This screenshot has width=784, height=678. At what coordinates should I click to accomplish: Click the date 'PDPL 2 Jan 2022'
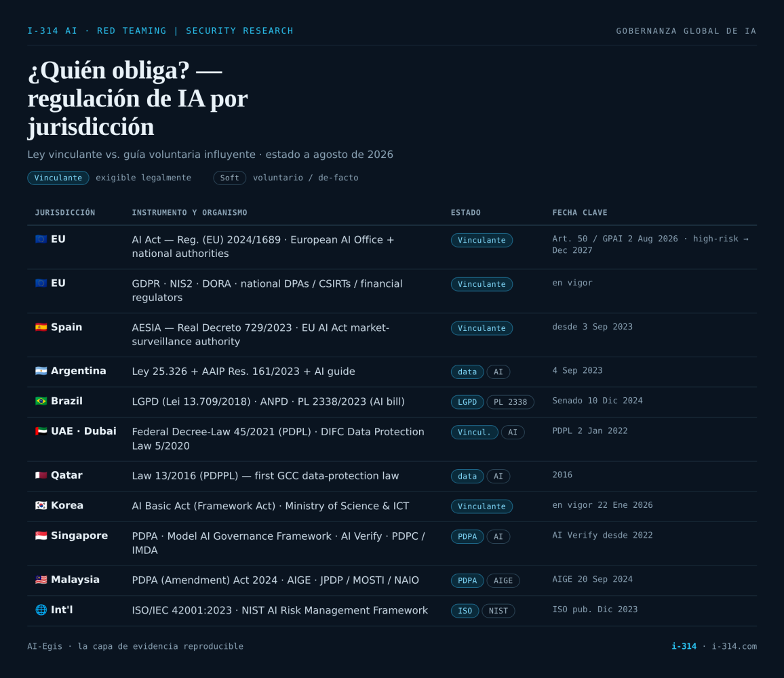tap(589, 431)
